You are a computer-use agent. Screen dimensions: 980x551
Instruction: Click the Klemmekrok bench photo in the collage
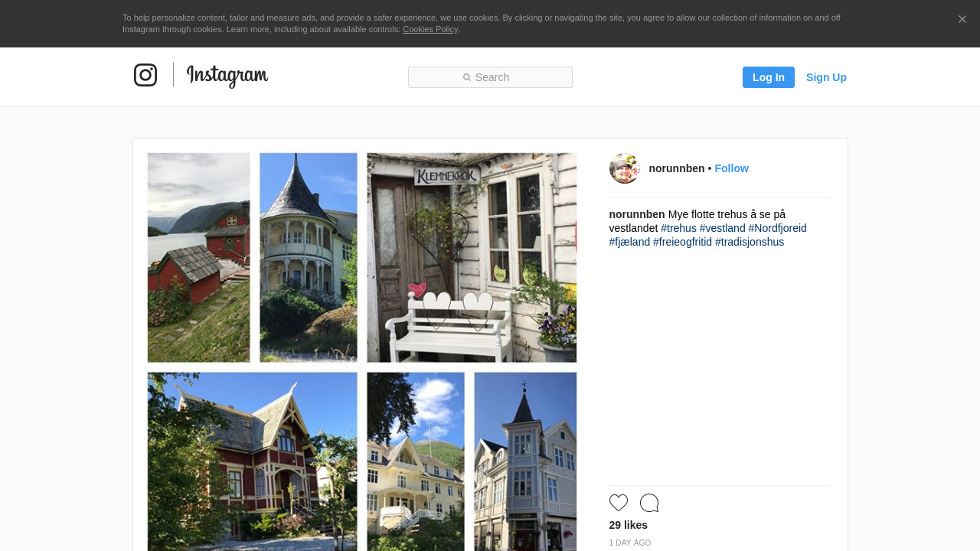[472, 257]
